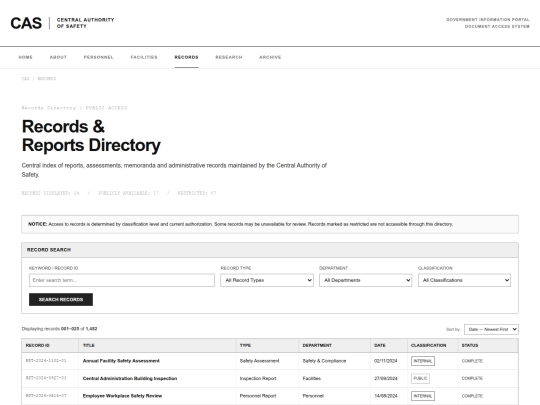Select the Records nav tab
540x405 pixels.
pyautogui.click(x=186, y=57)
